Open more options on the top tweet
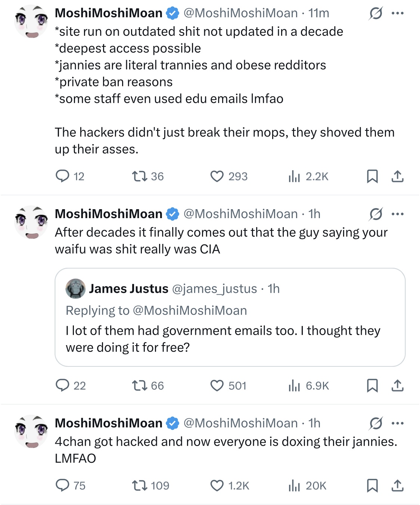 pyautogui.click(x=398, y=13)
